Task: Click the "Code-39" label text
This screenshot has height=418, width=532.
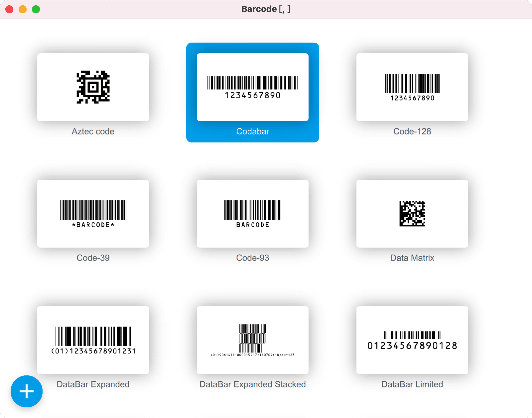Action: pyautogui.click(x=93, y=258)
